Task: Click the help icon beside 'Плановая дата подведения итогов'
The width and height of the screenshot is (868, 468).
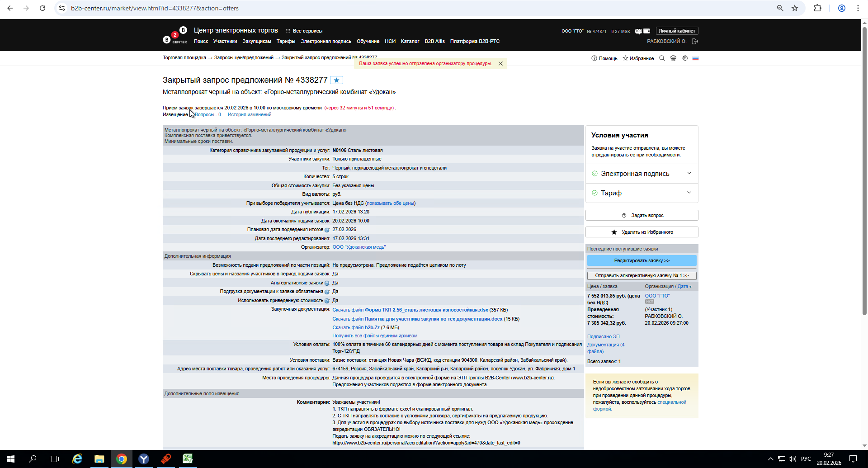Action: [327, 230]
